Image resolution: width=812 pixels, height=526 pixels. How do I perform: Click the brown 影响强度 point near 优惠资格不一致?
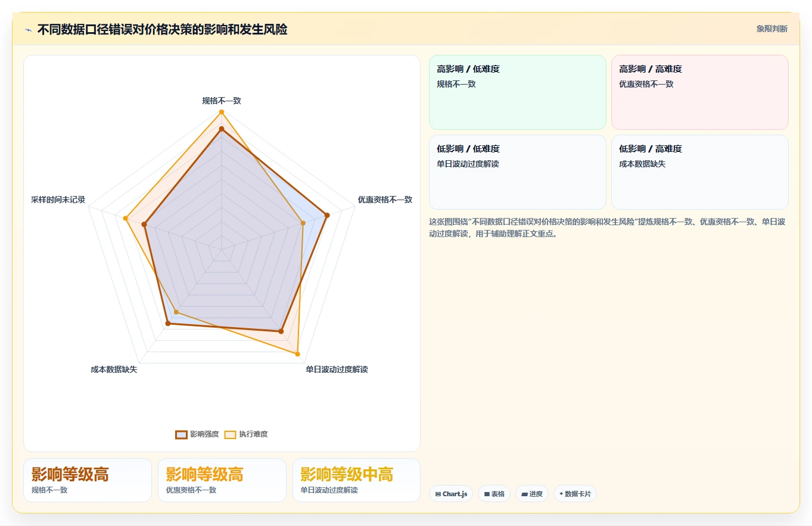[x=326, y=215]
